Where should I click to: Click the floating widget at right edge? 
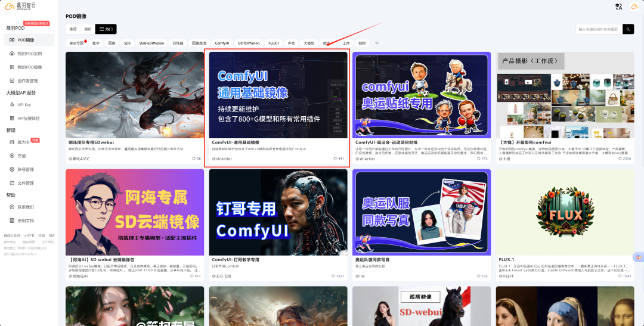639,257
